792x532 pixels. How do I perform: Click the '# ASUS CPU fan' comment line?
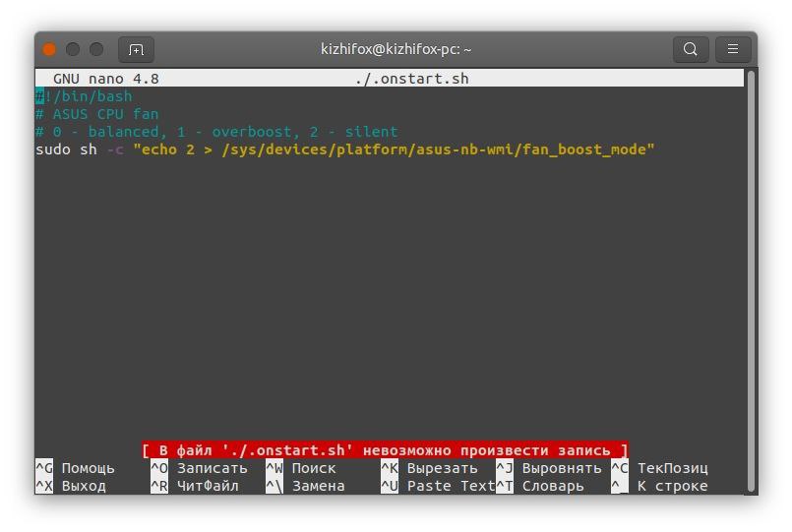pyautogui.click(x=97, y=114)
